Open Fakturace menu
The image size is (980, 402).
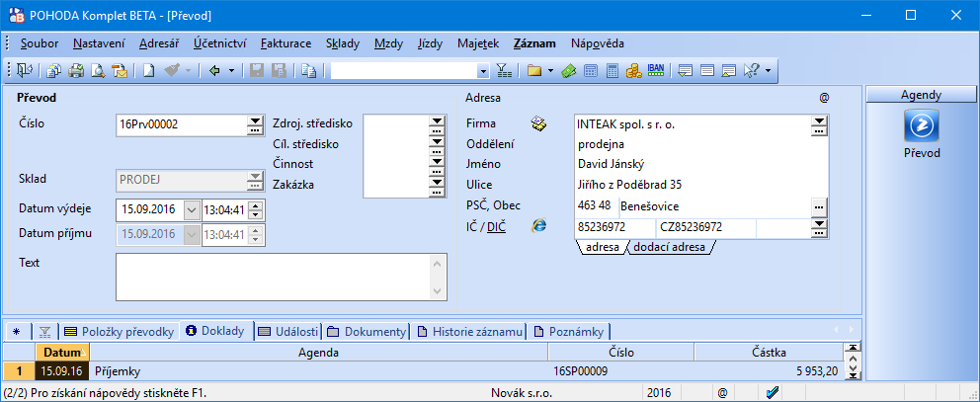pyautogui.click(x=286, y=43)
